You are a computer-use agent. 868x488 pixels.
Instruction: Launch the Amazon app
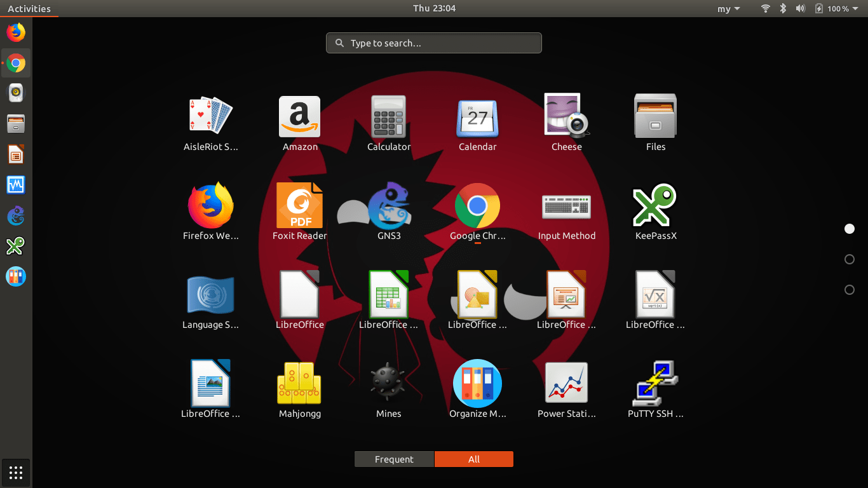(300, 117)
